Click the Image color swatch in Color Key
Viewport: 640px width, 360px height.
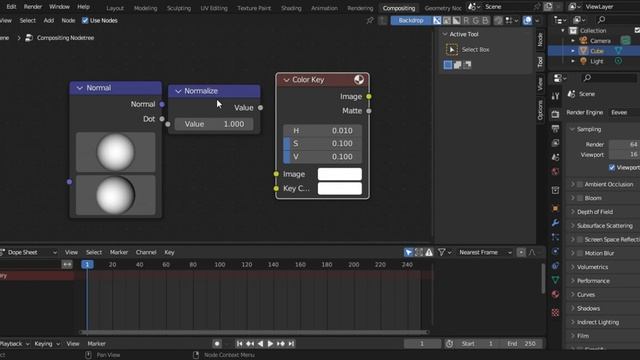pos(340,174)
